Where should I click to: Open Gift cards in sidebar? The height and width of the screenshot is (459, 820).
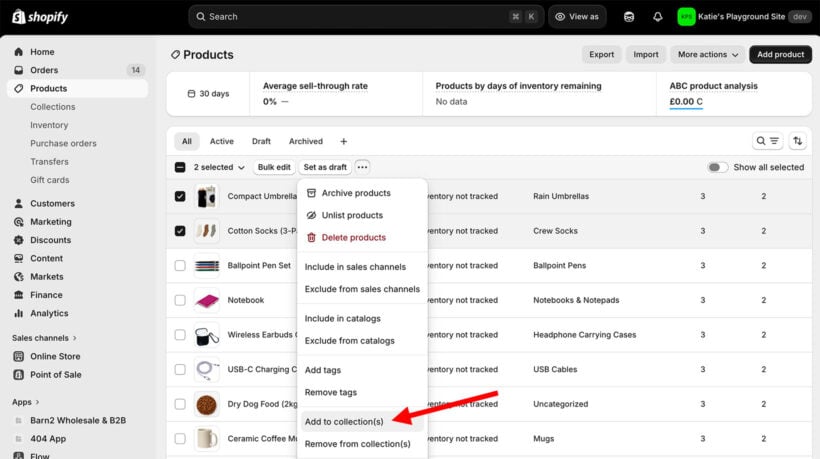pyautogui.click(x=50, y=180)
